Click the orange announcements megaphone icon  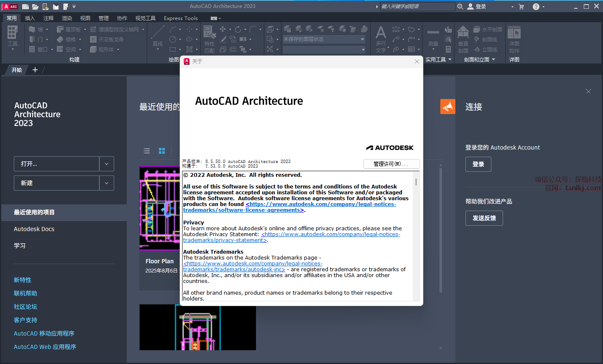point(447,107)
